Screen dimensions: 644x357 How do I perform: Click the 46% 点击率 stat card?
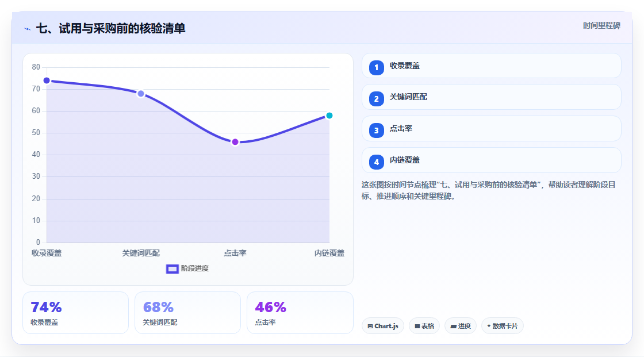click(300, 313)
